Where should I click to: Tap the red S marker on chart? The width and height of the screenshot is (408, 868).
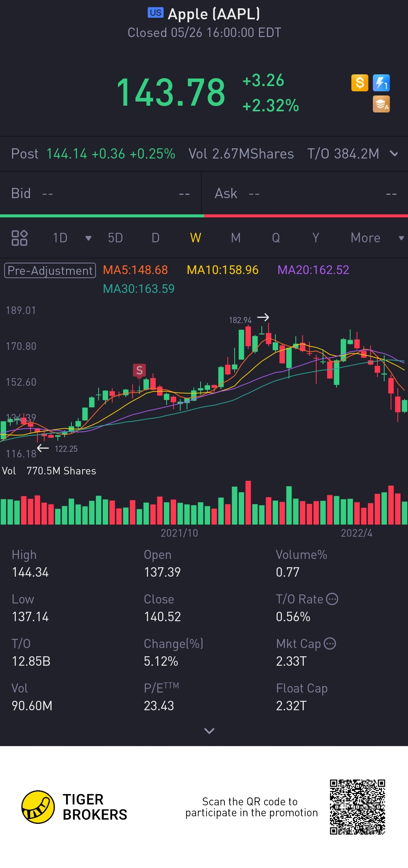pos(139,371)
